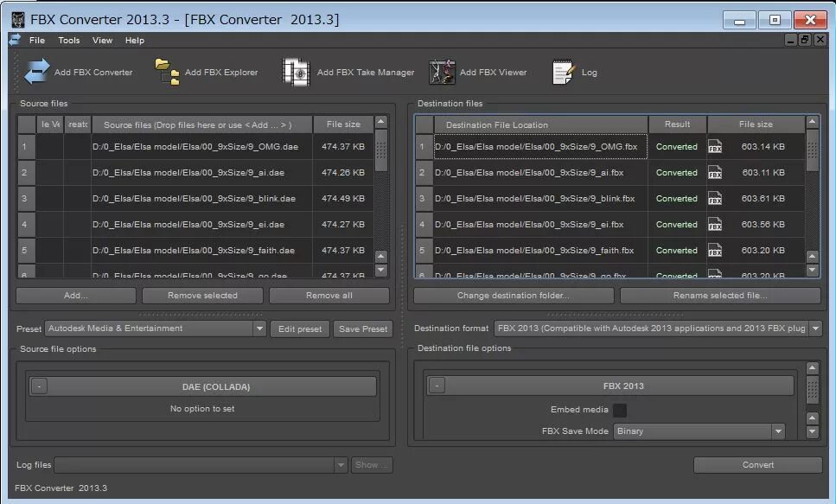Viewport: 836px width, 504px height.
Task: Minimize the inner MDI child window
Action: click(x=791, y=40)
